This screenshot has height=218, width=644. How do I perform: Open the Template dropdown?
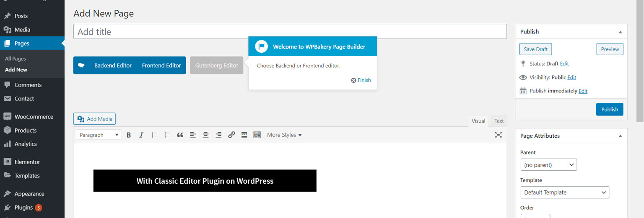click(x=564, y=192)
